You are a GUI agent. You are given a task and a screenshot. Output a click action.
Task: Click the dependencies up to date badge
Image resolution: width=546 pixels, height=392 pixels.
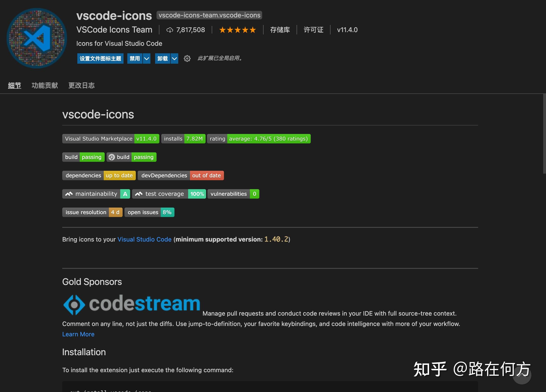point(99,175)
